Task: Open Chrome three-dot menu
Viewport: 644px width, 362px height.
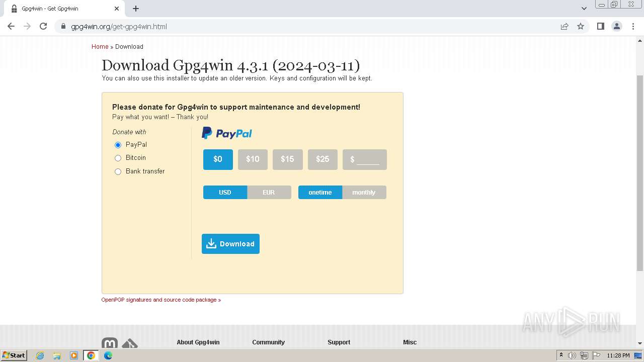Action: point(633,26)
